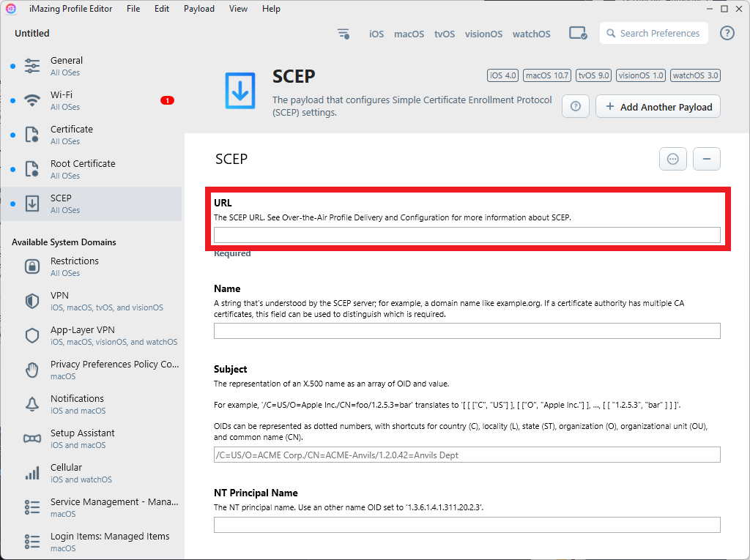Screen dimensions: 750x560
Task: Add the Notifications bell icon domain
Action: pyautogui.click(x=32, y=404)
